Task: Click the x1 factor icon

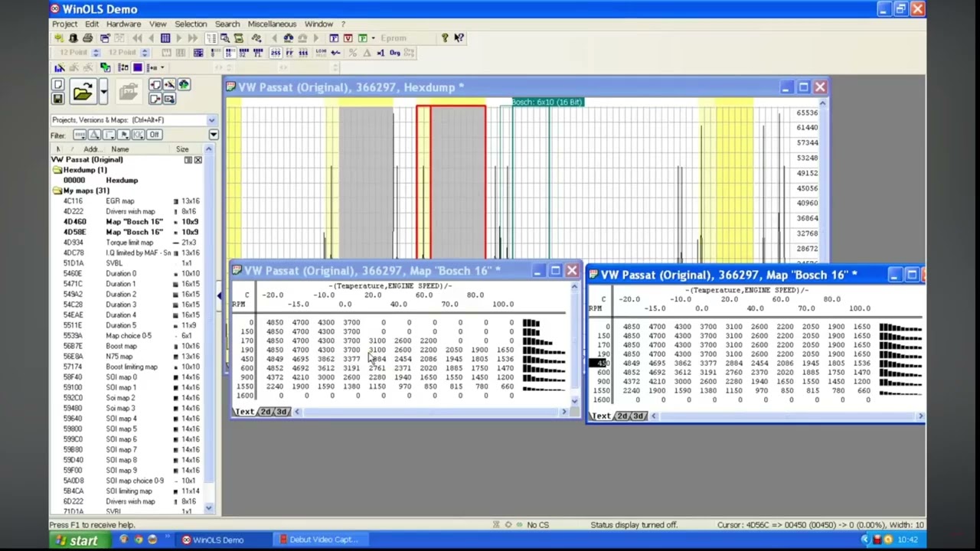Action: pyautogui.click(x=381, y=52)
